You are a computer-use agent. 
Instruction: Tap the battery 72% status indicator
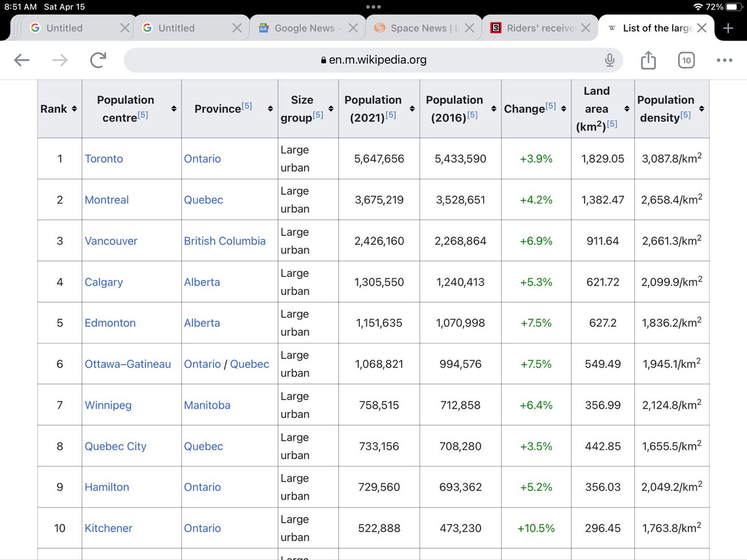tap(723, 6)
